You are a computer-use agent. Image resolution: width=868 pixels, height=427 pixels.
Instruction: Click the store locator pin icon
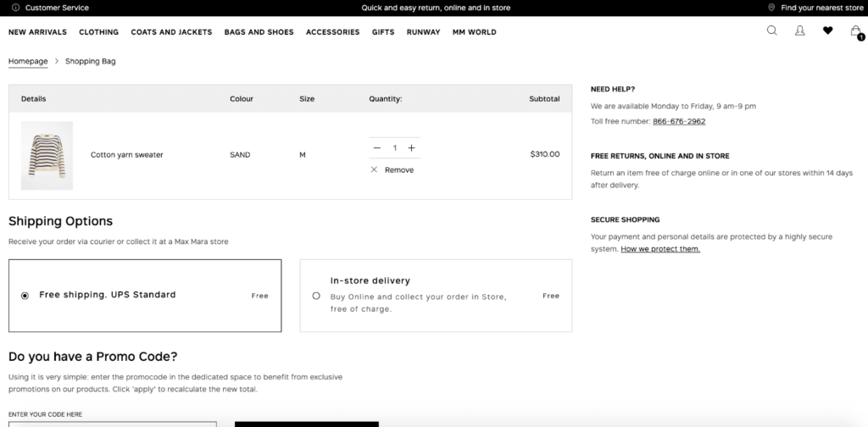pos(771,8)
